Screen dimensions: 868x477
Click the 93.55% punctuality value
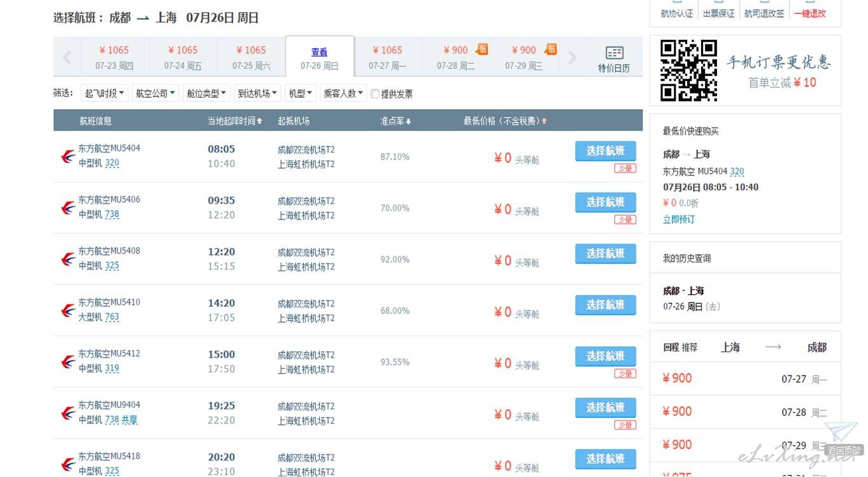(x=395, y=362)
